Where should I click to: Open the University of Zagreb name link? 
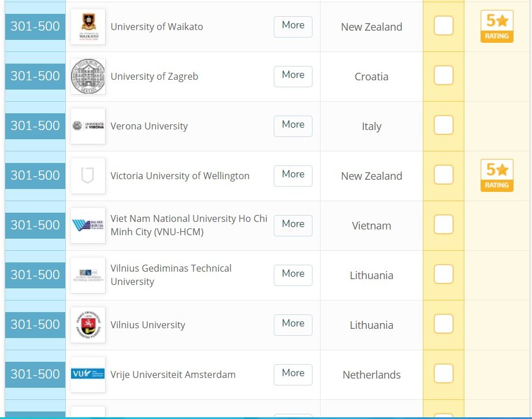(x=154, y=76)
